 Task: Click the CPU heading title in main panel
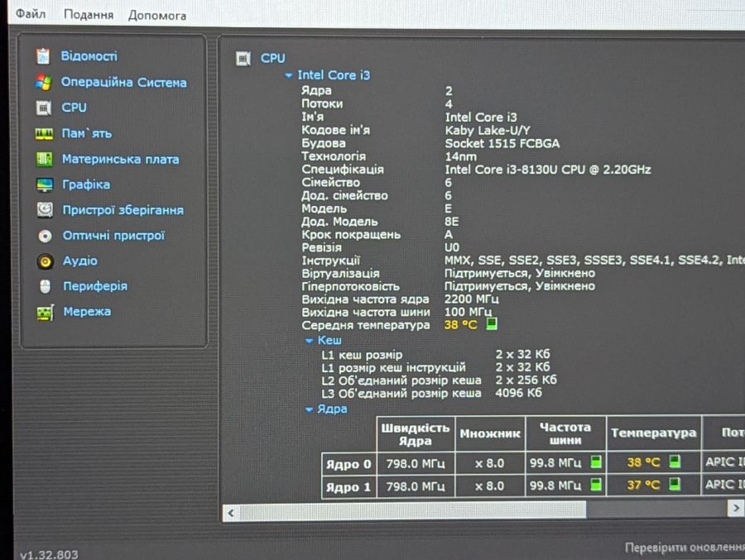[272, 59]
